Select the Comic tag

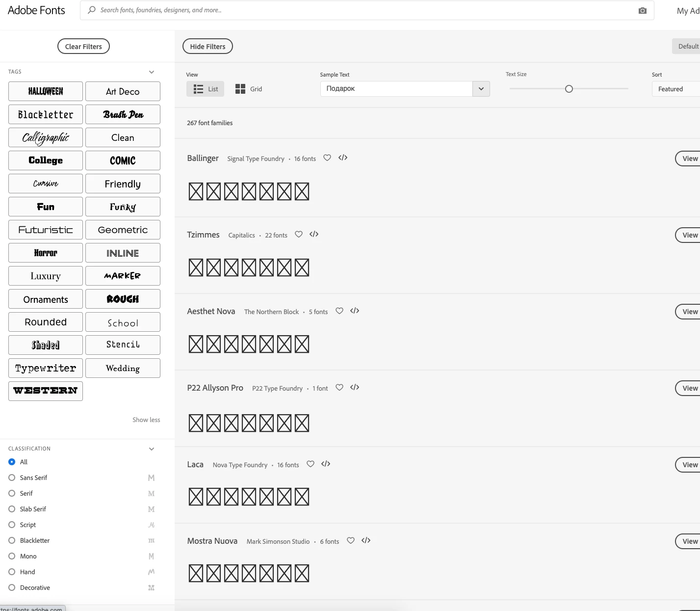click(x=123, y=160)
